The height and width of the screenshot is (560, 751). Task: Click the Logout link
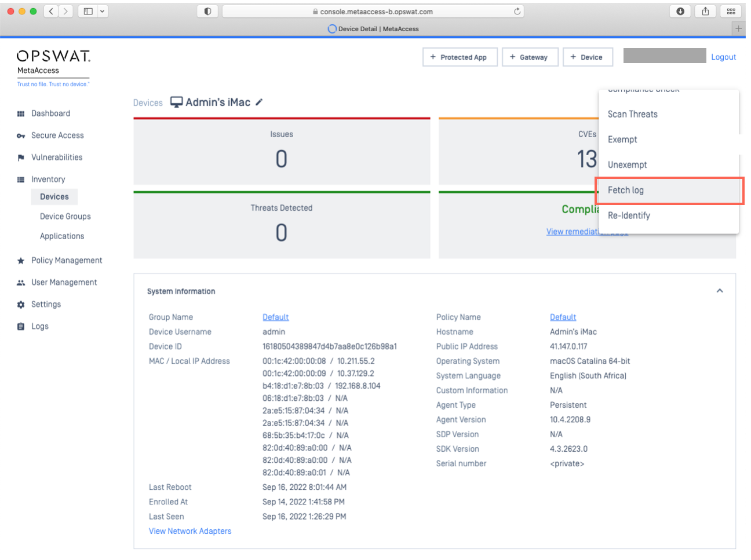coord(723,57)
